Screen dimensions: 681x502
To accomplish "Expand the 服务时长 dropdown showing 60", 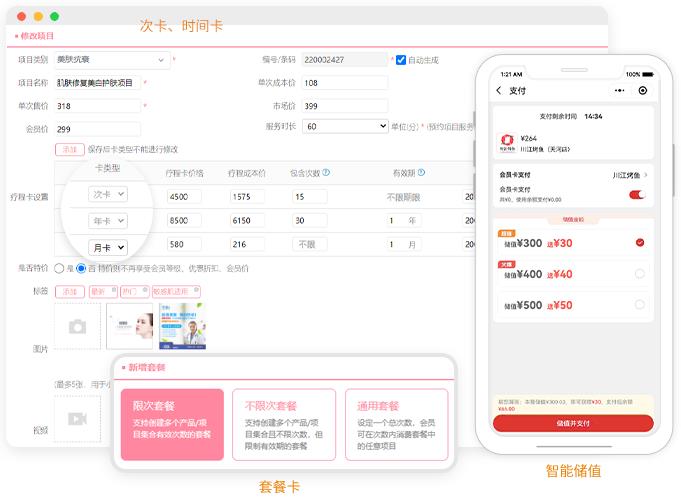I will [345, 127].
